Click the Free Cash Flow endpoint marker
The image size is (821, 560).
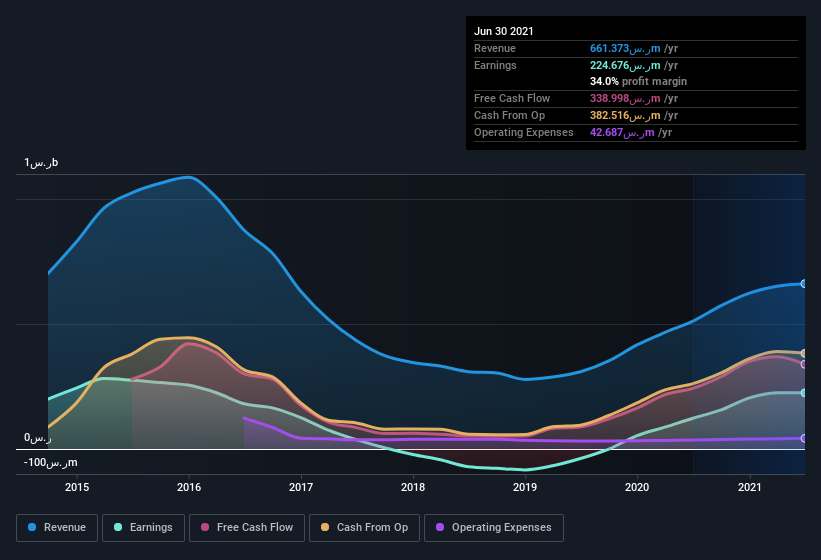coord(804,364)
